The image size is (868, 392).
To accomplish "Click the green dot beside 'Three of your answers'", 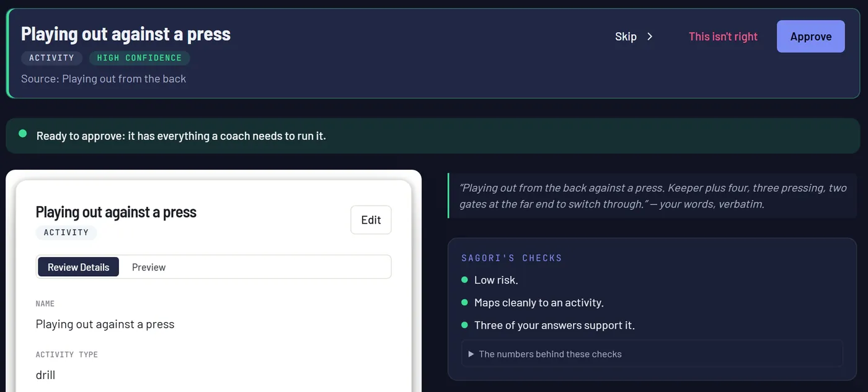I will 465,324.
